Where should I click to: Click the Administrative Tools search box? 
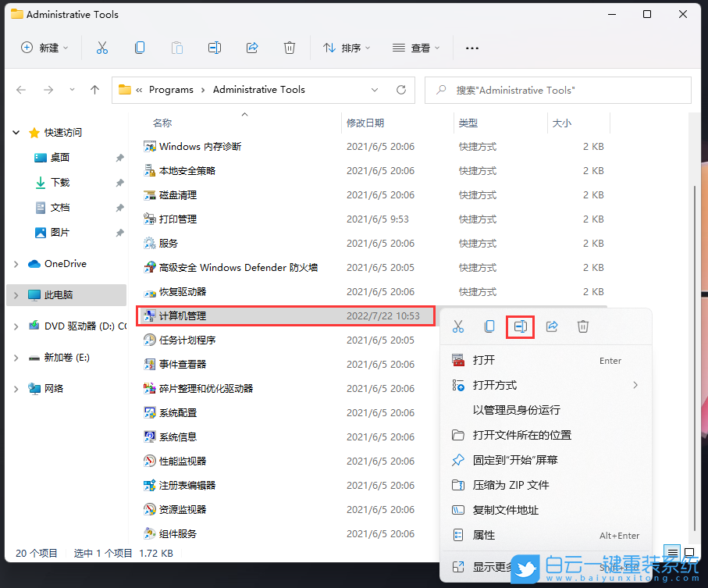click(x=557, y=90)
